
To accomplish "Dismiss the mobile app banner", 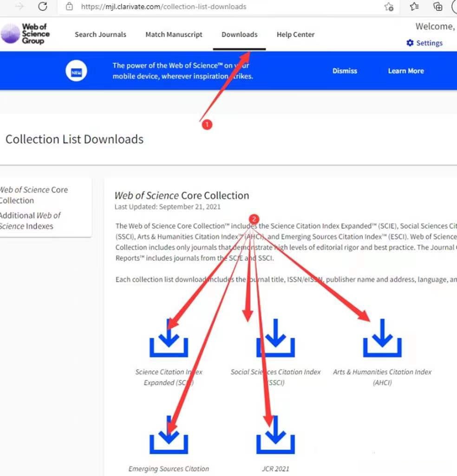I will click(x=345, y=71).
